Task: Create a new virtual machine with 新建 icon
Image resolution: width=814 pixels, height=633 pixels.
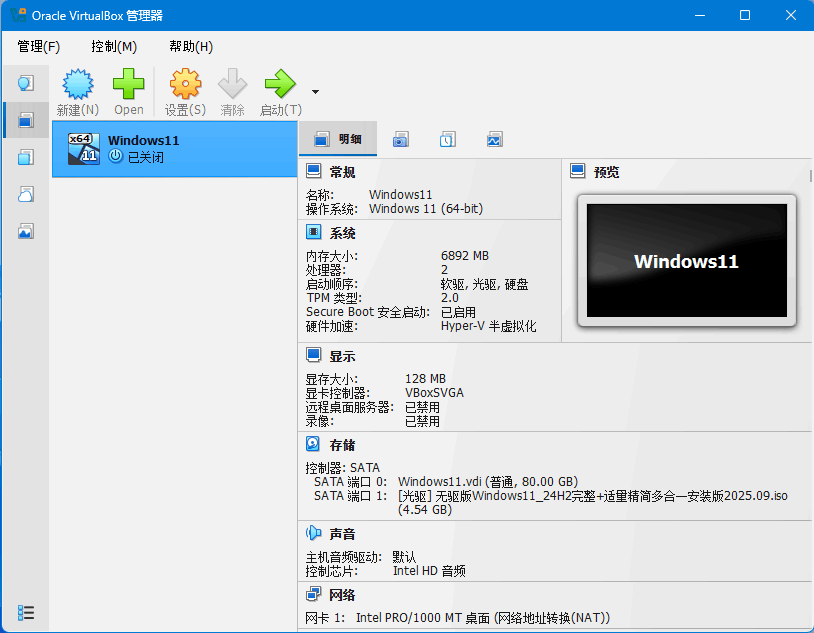Action: (77, 90)
